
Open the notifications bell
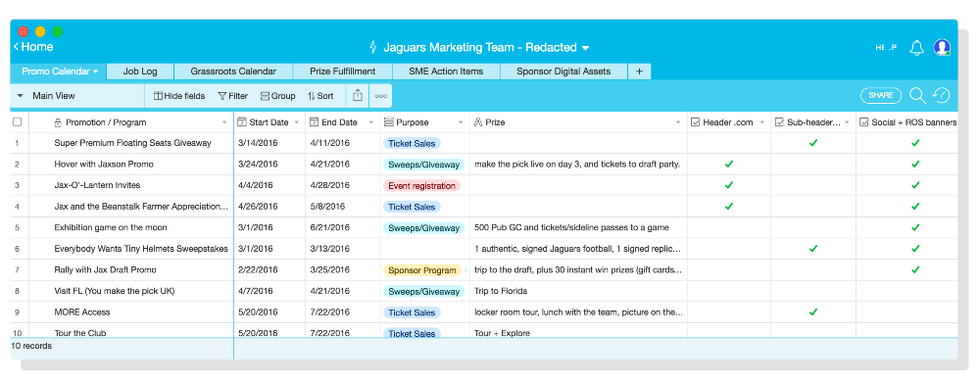coord(916,47)
